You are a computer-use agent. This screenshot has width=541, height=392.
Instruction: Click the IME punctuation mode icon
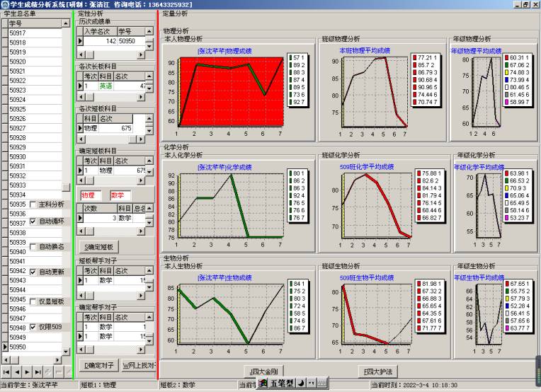[x=311, y=384]
